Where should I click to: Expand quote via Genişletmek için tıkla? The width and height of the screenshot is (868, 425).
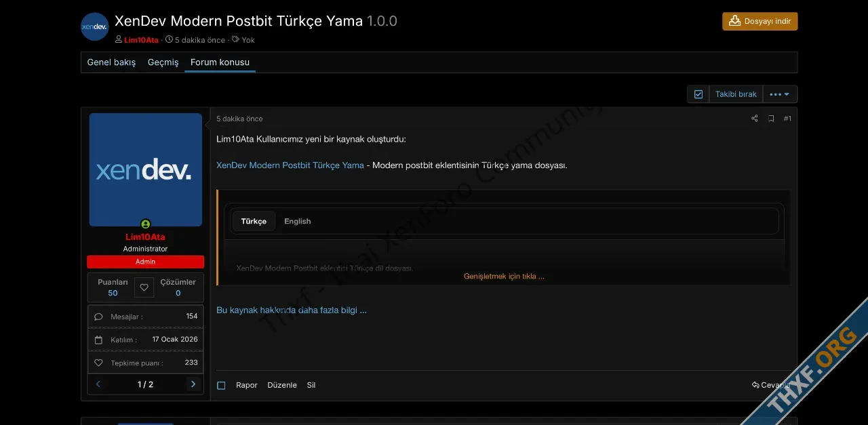504,276
